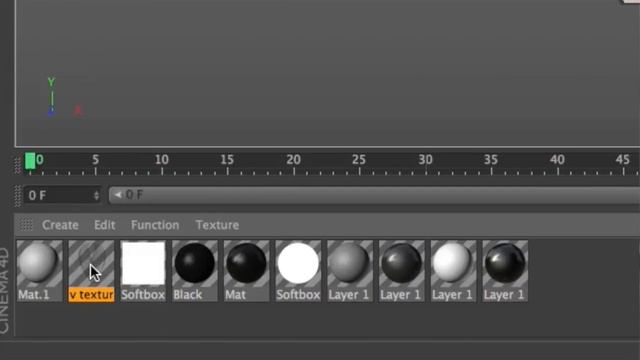Click the frame field stepper arrows

[96, 196]
